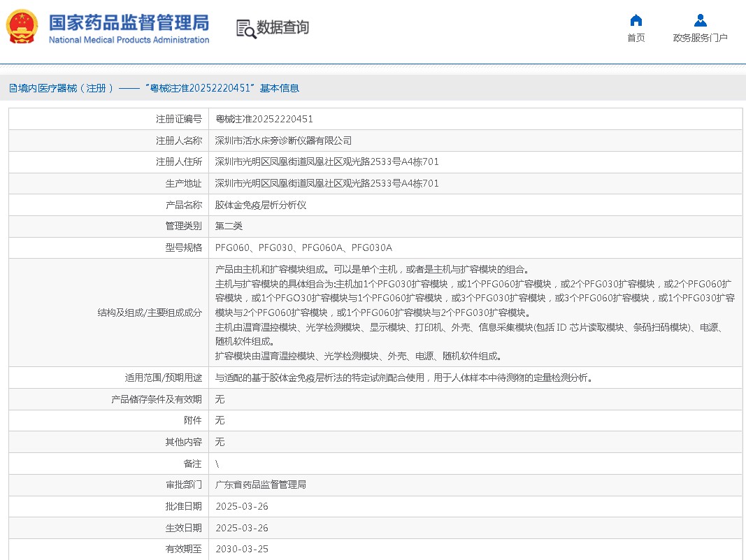Click the national emblem logo
Image resolution: width=746 pixels, height=560 pixels.
tap(23, 28)
